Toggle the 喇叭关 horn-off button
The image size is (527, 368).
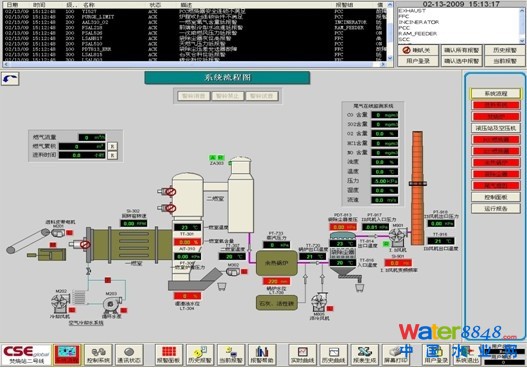click(x=418, y=50)
